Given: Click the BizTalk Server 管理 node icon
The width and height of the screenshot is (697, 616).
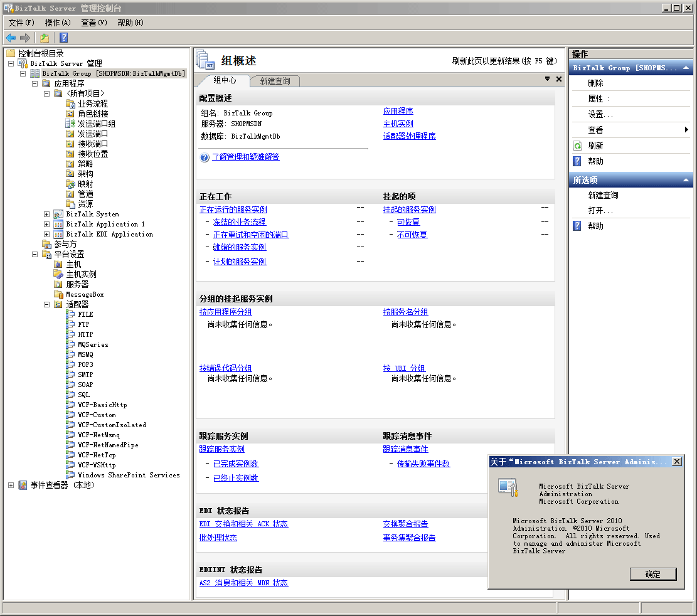Looking at the screenshot, I should click(23, 63).
